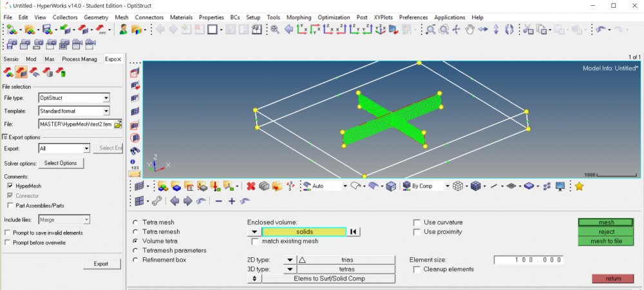Viewport: 644px width, 290px height.
Task: Open the Optimization menu
Action: click(334, 17)
